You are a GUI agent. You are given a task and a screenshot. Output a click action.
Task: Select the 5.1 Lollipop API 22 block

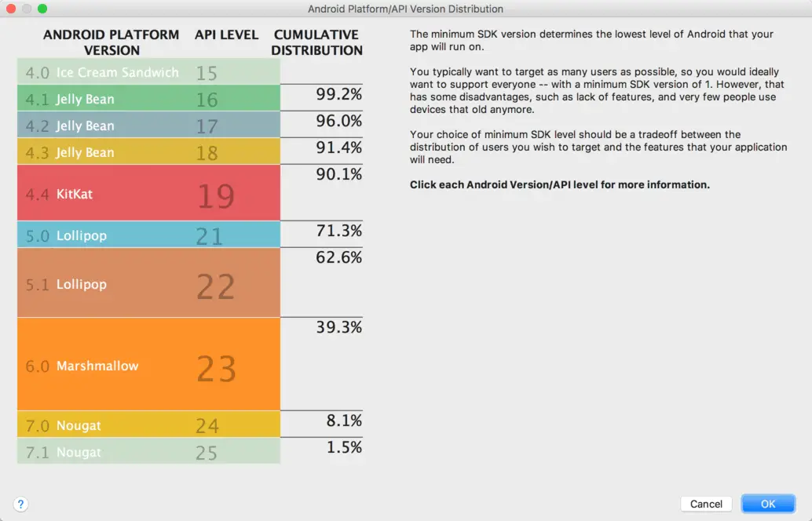point(148,284)
